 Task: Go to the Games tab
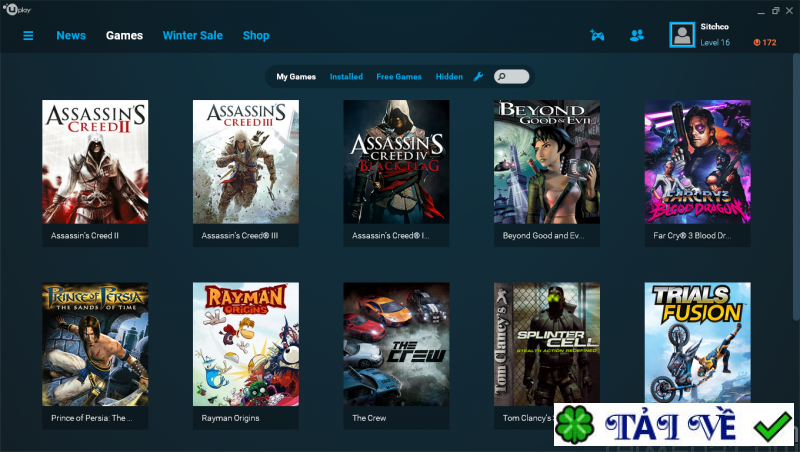point(124,36)
